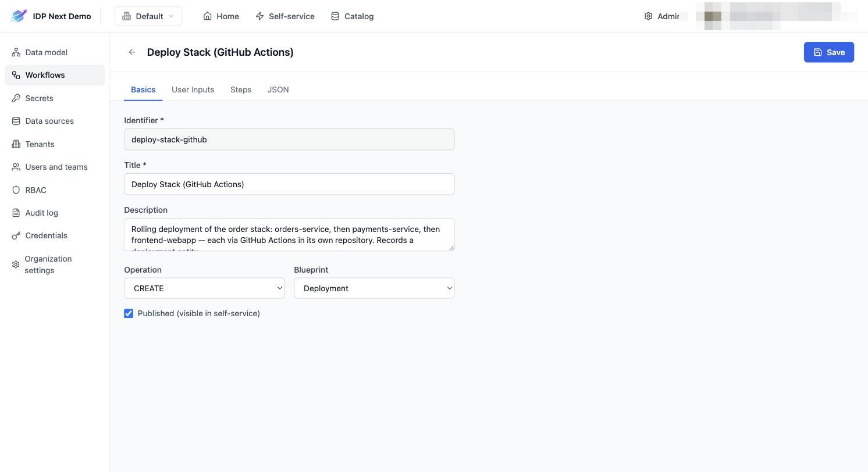Click the Data sources database icon
Viewport: 868px width, 472px height.
[x=16, y=121]
